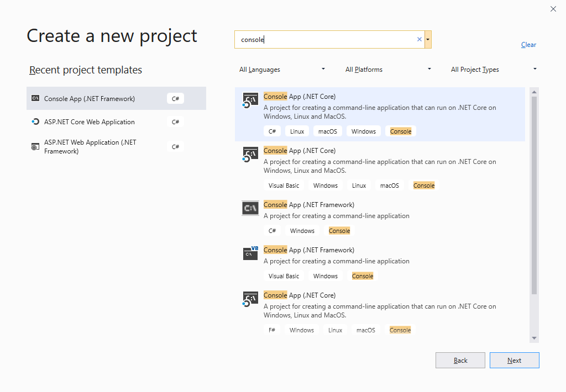
Task: Open the All Project Types filter dropdown
Action: [x=494, y=69]
